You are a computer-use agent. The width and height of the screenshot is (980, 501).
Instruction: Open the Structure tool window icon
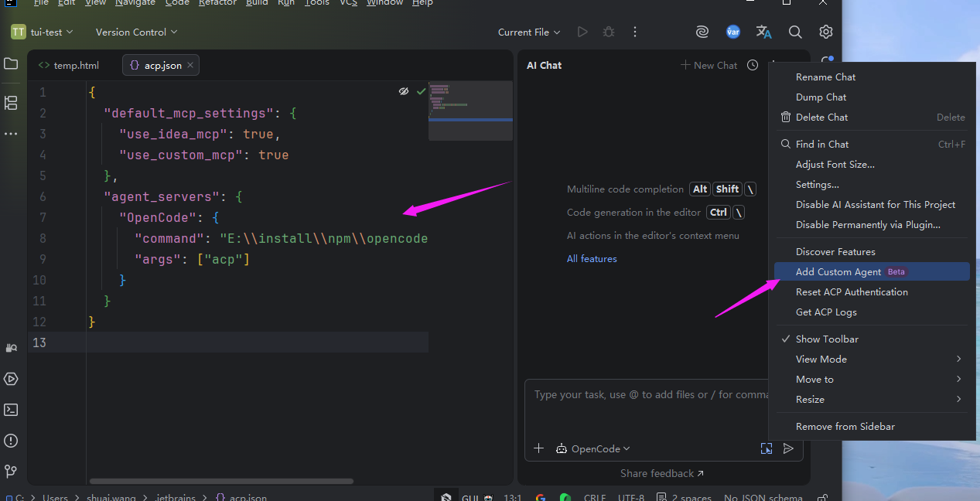click(x=11, y=103)
